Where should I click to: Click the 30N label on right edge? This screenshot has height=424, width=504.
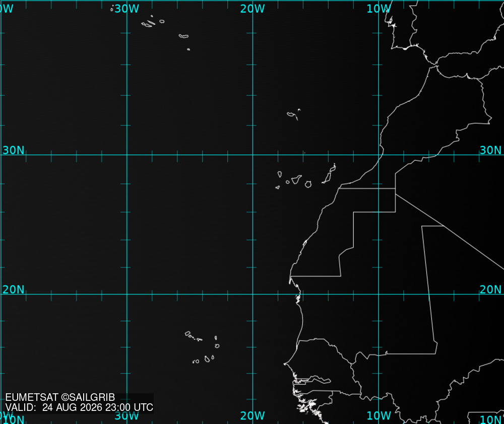click(x=490, y=150)
